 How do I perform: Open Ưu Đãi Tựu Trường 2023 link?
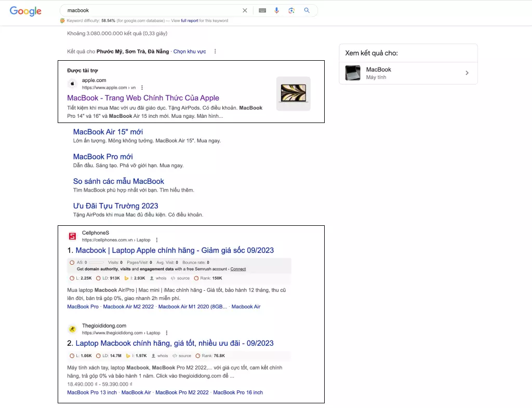pos(116,206)
